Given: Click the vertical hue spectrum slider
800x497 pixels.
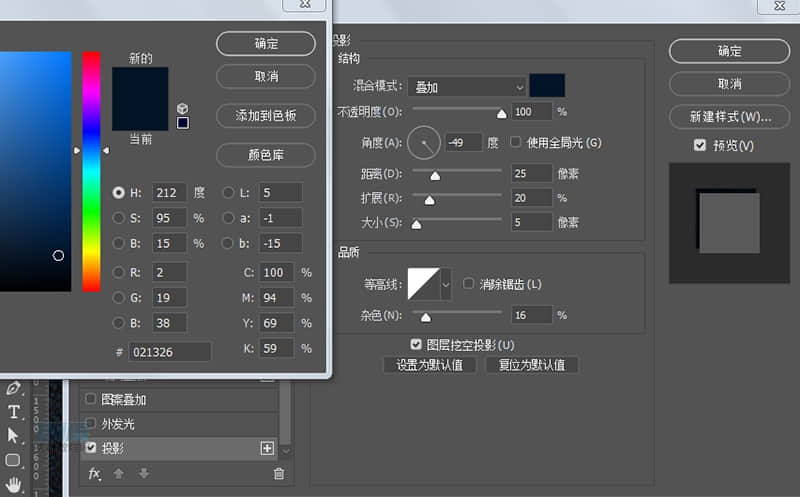Looking at the screenshot, I should [91, 171].
